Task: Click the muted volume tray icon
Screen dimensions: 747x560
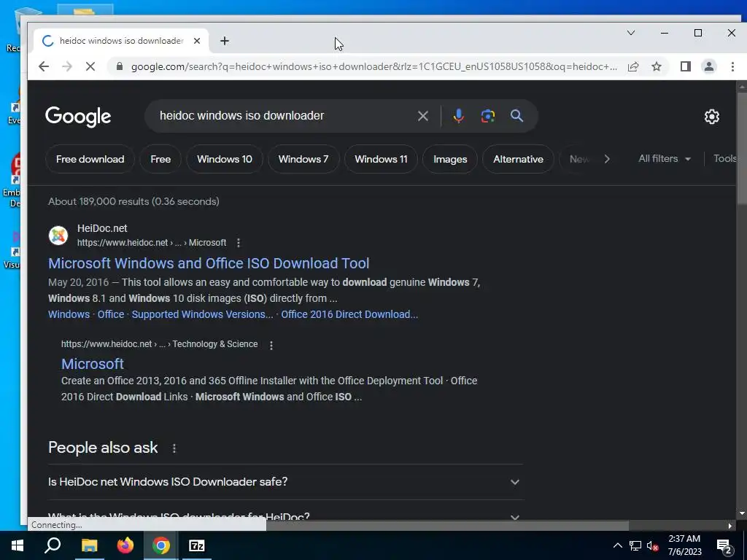Action: pos(653,545)
